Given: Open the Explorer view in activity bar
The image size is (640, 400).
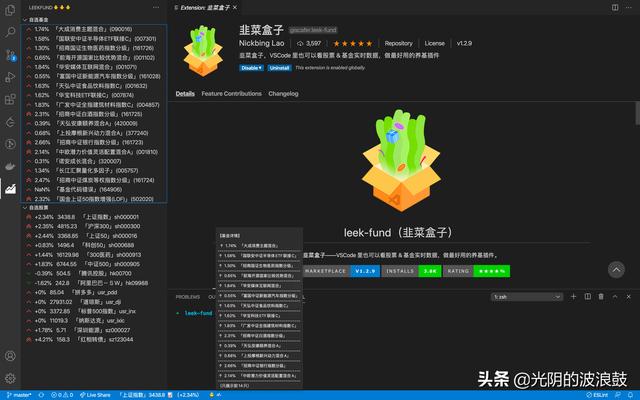Looking at the screenshot, I should [x=10, y=10].
